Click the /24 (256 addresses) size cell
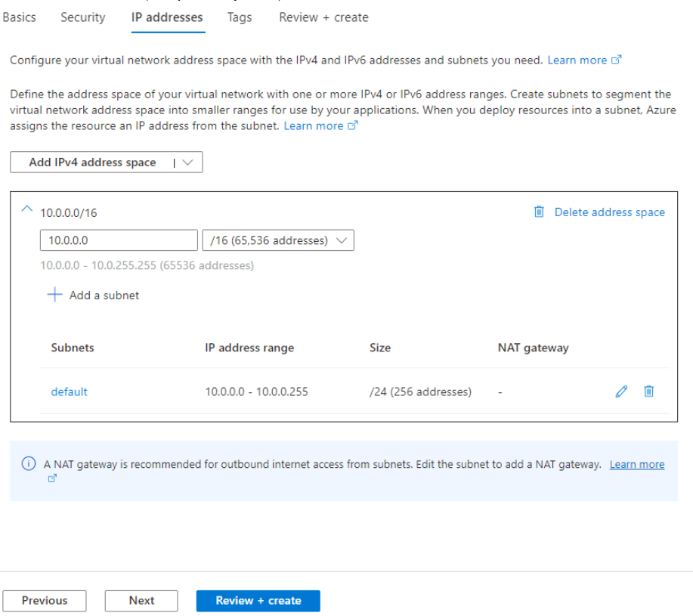 420,392
